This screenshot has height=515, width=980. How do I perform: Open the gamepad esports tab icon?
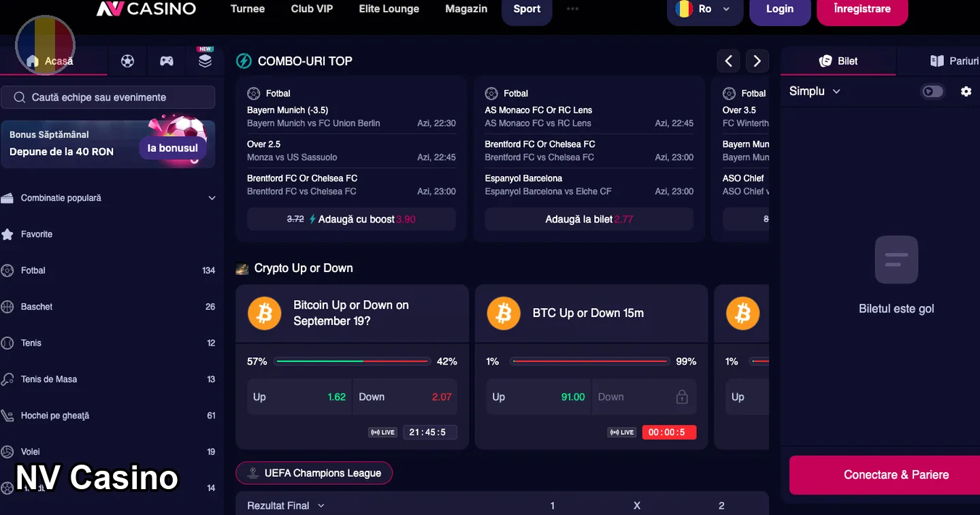pyautogui.click(x=167, y=61)
